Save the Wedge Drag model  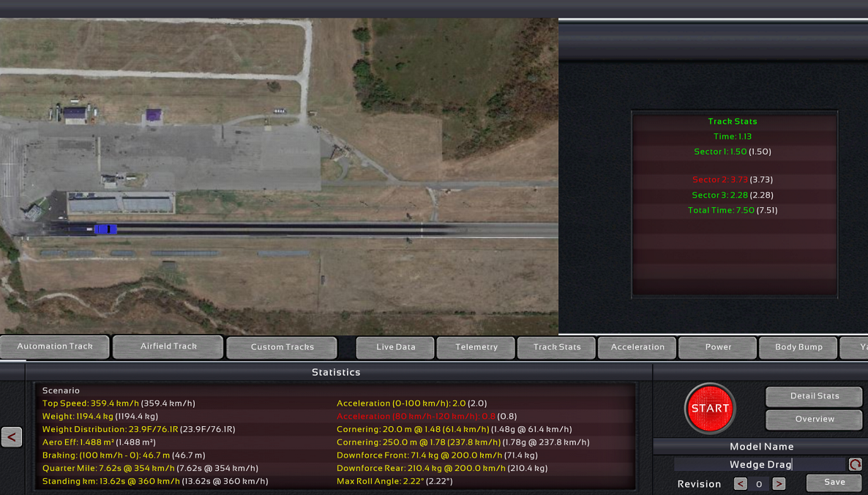coord(834,483)
